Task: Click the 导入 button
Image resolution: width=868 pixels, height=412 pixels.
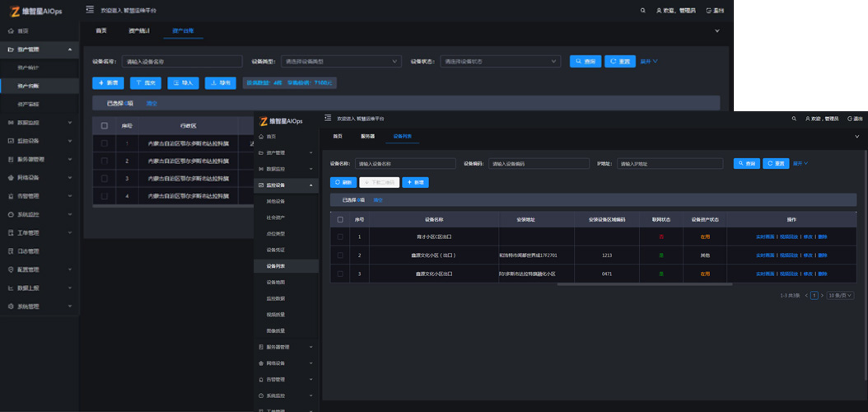Action: coord(183,82)
